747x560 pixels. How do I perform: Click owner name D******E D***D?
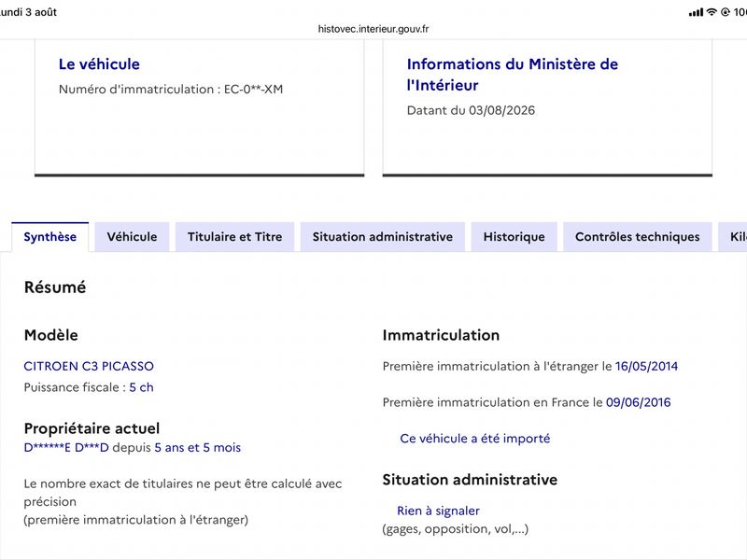coord(66,448)
